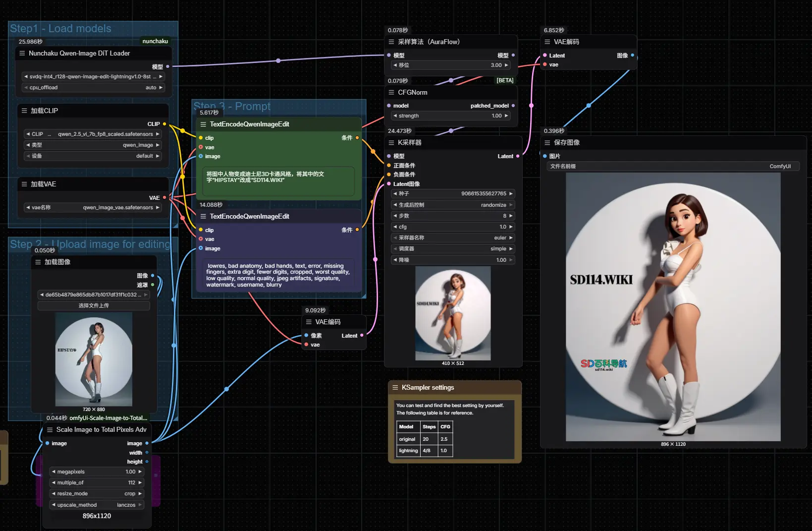
Task: Click the 遮罩 output port on 加载图像
Action: click(153, 285)
